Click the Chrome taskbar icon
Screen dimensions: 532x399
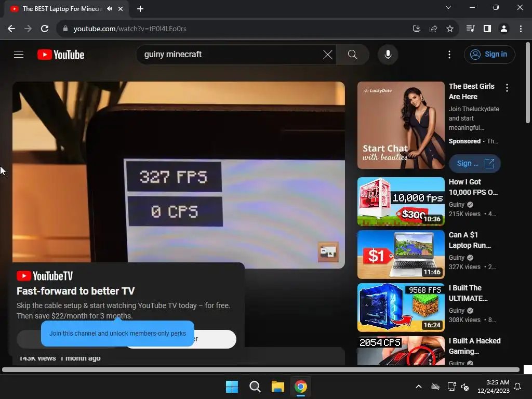pos(301,387)
